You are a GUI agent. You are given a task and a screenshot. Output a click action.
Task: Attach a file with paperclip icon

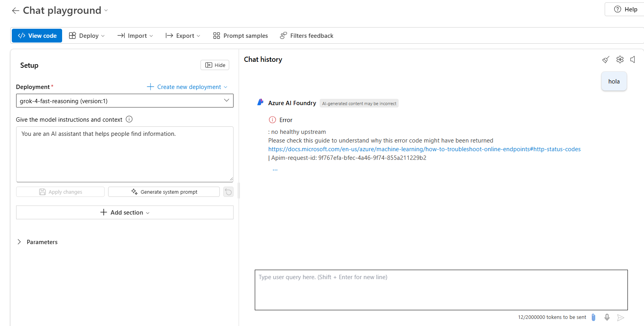(594, 317)
